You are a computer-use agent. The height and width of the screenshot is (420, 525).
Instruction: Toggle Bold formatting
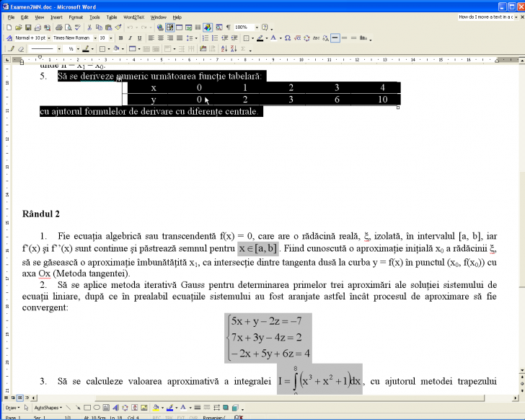pyautogui.click(x=120, y=38)
